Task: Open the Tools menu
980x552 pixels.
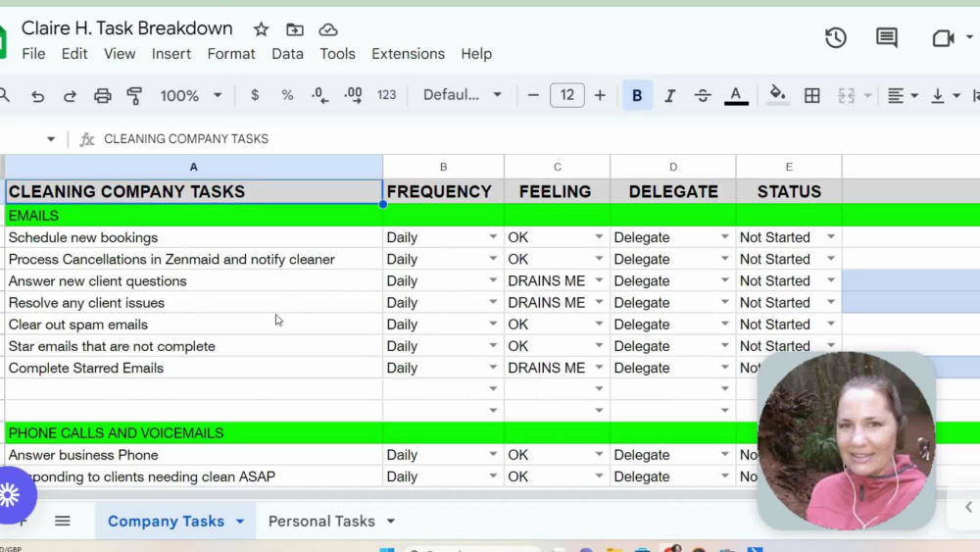Action: tap(337, 54)
